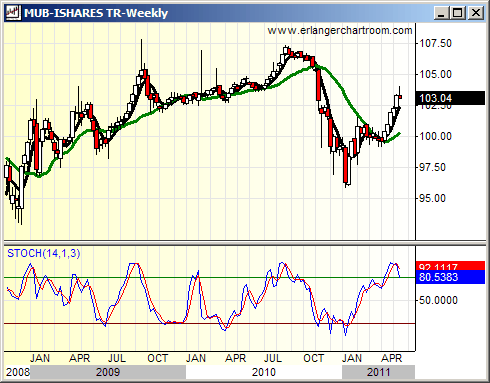Viewport: 490px width, 383px height.
Task: Click the APR label under 2011
Action: tap(392, 358)
